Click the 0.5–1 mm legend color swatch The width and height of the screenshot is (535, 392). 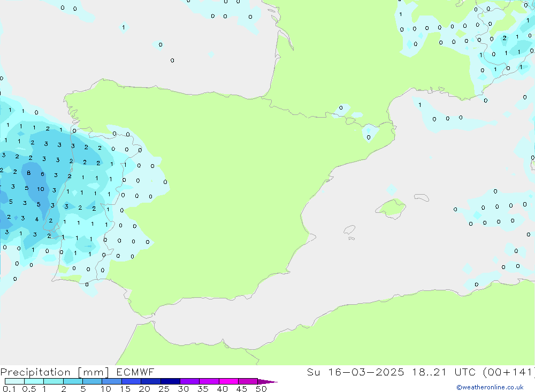[x=34, y=381]
